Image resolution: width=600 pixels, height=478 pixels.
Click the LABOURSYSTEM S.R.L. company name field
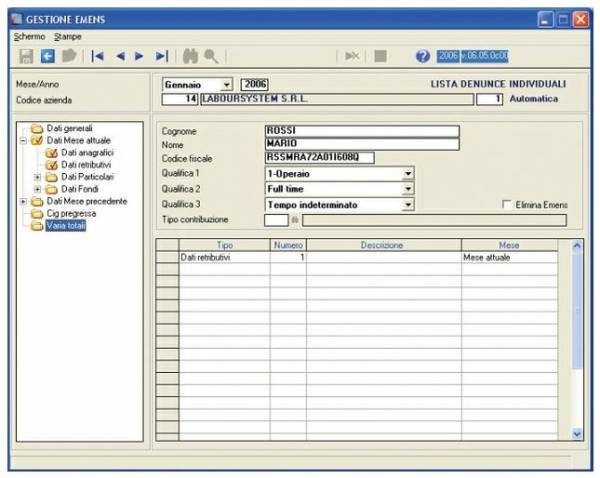click(337, 99)
